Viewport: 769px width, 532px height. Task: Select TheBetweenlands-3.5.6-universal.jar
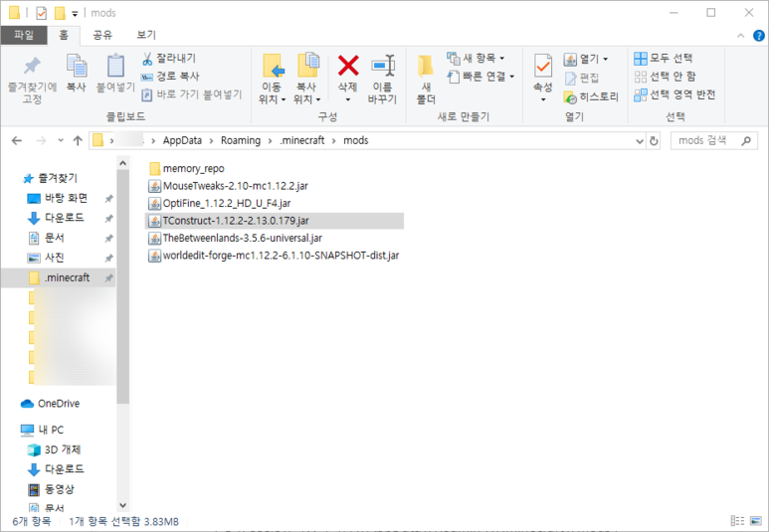tap(236, 239)
